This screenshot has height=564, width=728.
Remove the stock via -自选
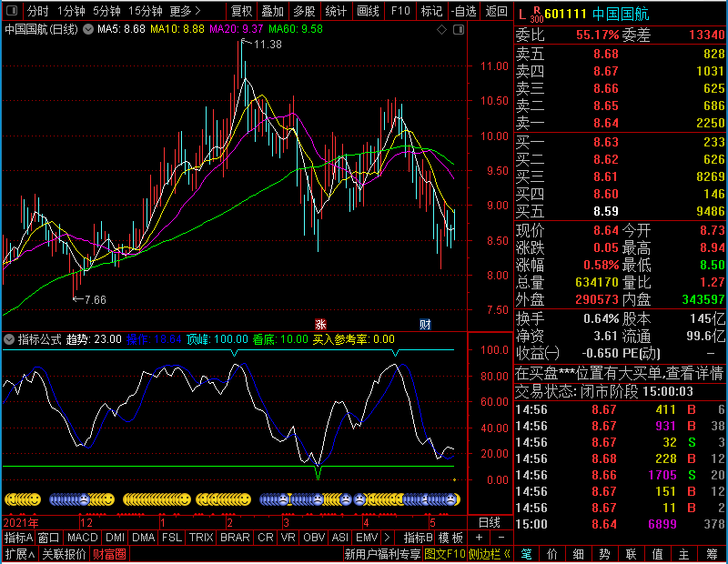coord(463,11)
